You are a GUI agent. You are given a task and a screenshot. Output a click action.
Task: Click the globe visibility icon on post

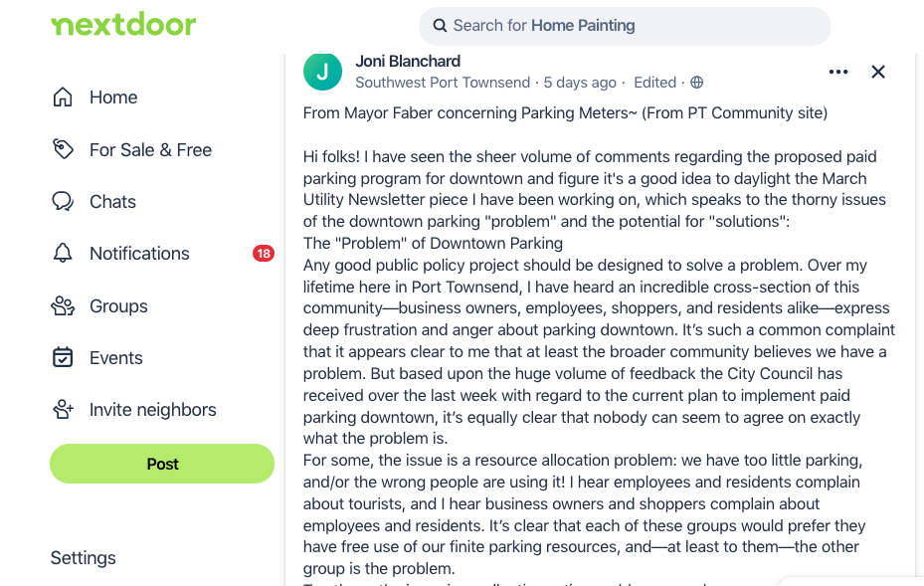click(x=697, y=83)
